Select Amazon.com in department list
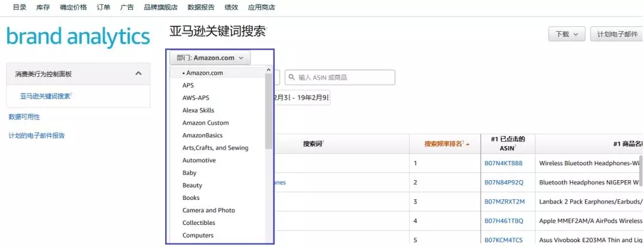 218,73
